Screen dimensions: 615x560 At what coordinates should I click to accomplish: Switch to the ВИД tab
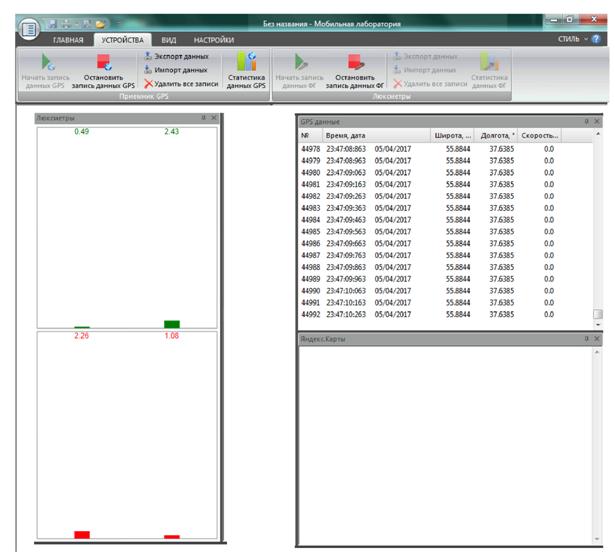[x=169, y=39]
